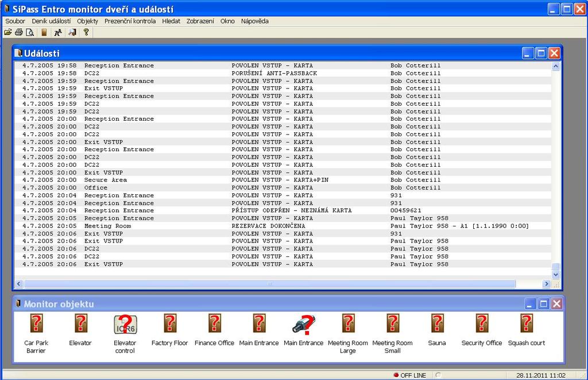Click the horizontal scrollbar left arrow
This screenshot has height=380, width=588.
(x=19, y=284)
